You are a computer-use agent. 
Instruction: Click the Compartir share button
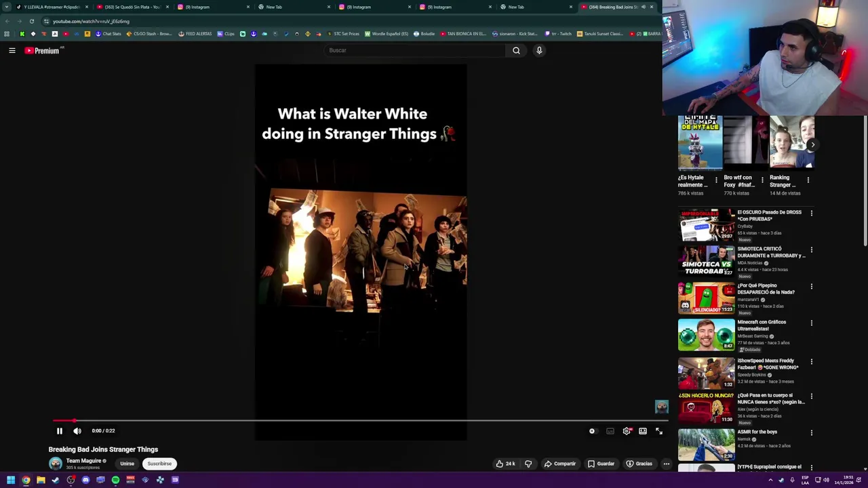click(x=559, y=464)
